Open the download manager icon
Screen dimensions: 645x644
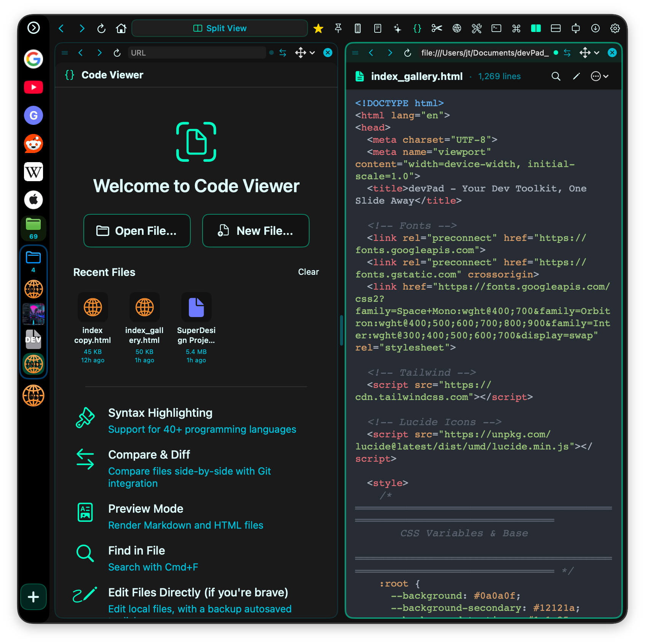click(x=596, y=28)
